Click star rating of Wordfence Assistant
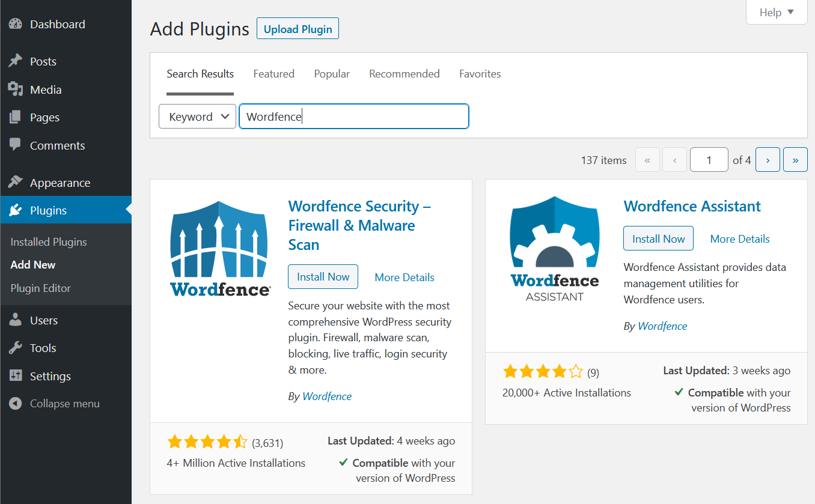The width and height of the screenshot is (815, 504). [x=543, y=372]
